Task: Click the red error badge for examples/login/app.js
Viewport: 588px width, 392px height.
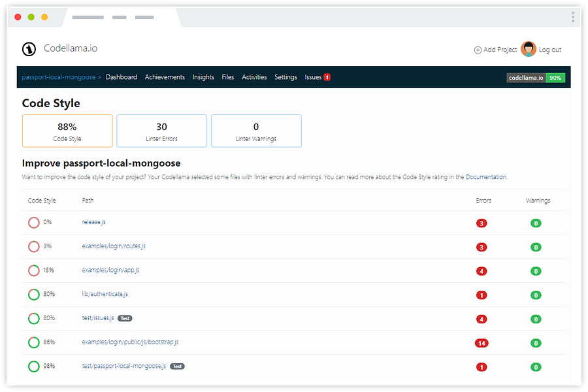Action: 482,271
